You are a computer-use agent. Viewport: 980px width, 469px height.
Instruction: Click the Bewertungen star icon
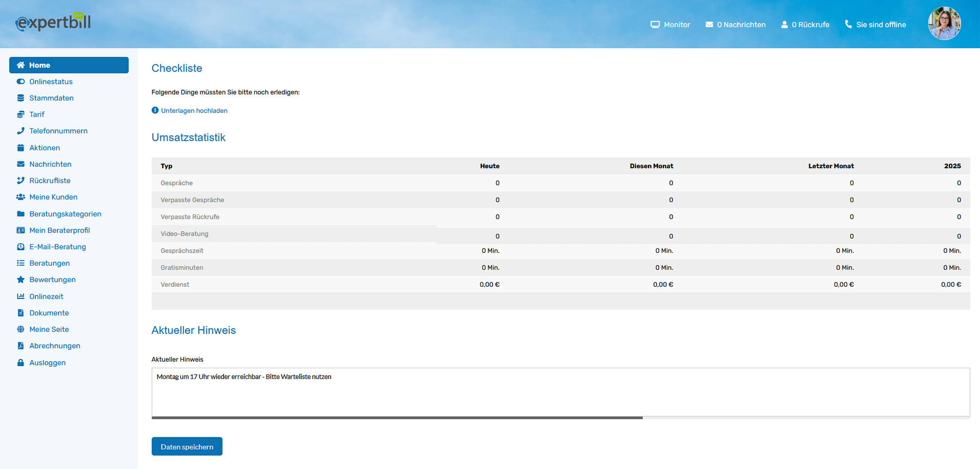21,280
